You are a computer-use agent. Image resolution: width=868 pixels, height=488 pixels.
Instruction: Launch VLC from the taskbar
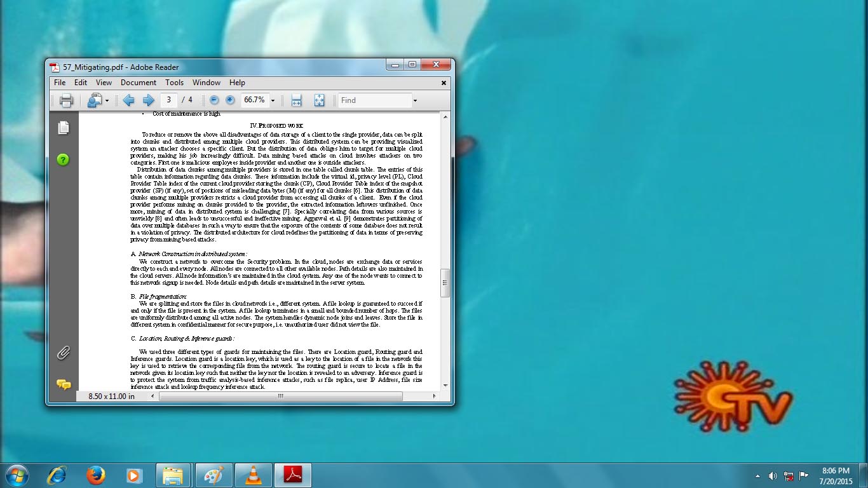[253, 475]
